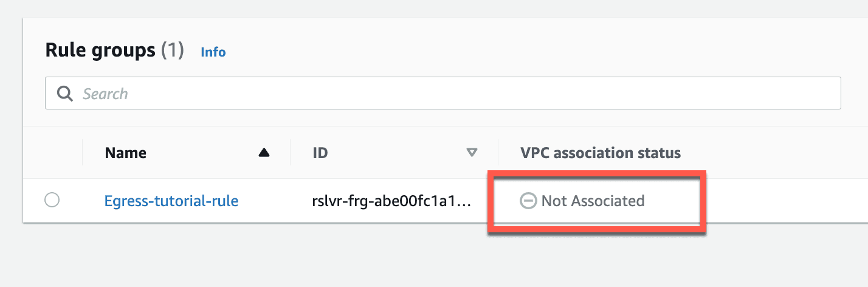The image size is (868, 287).
Task: Click the divider between ID and VPC columns
Action: 498,153
